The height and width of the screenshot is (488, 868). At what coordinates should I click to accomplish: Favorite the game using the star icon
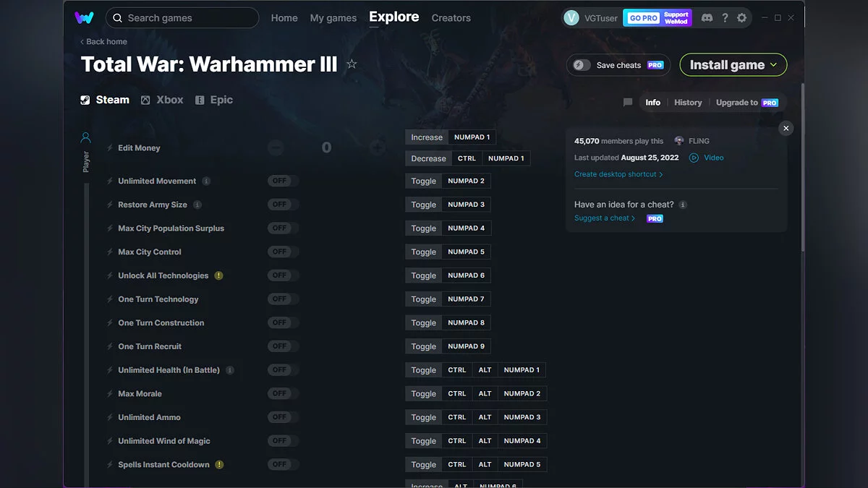coord(352,64)
